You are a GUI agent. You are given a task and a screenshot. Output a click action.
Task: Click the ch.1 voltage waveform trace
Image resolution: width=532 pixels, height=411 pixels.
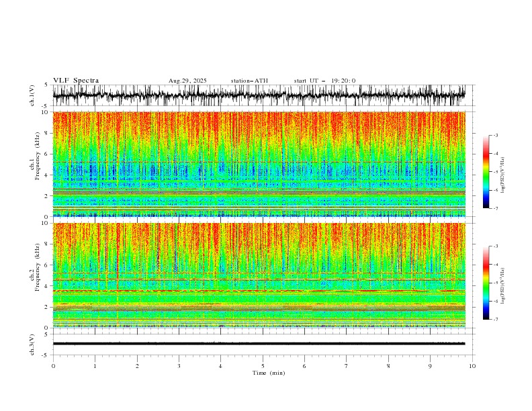259,95
